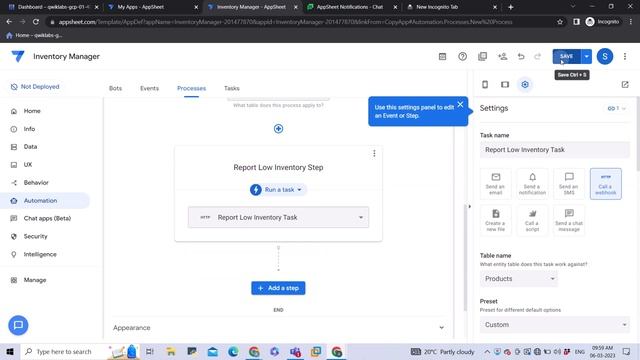The height and width of the screenshot is (360, 640).
Task: Click the share users icon in header
Action: pyautogui.click(x=502, y=56)
